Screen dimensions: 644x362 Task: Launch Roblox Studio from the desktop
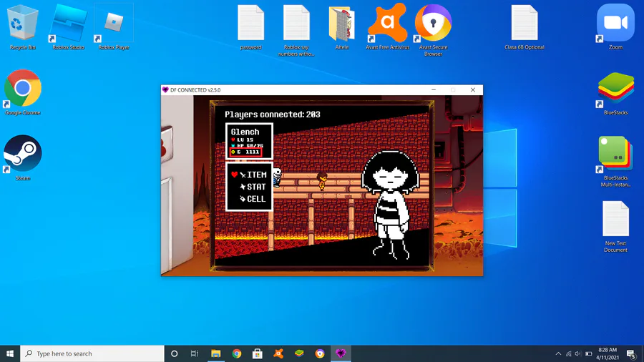click(x=68, y=26)
